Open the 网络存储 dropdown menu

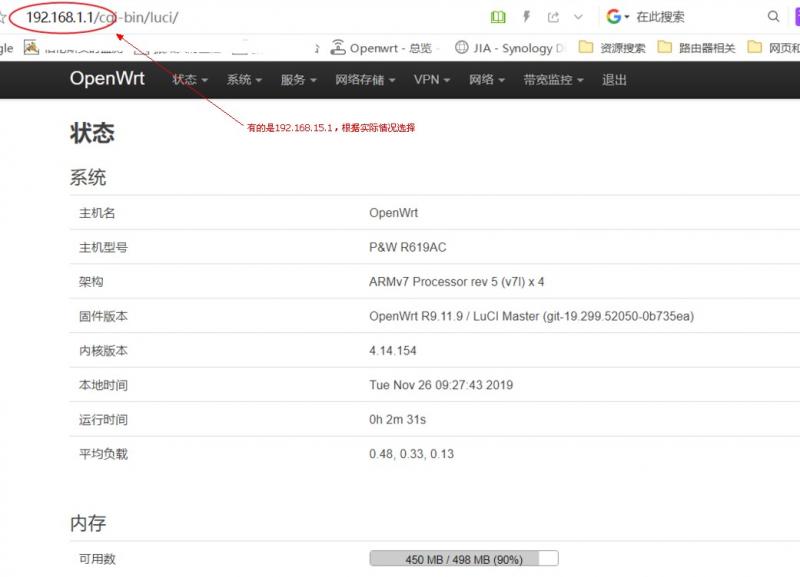click(365, 80)
